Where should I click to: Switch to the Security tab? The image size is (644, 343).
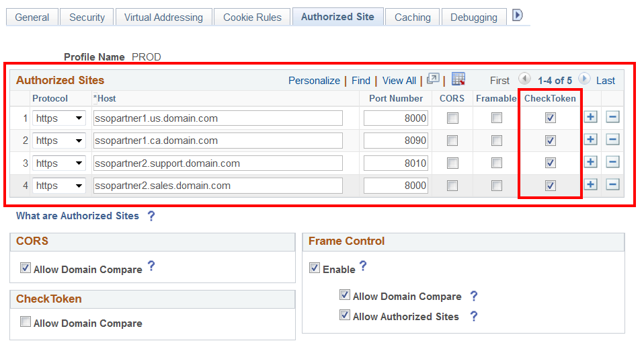pyautogui.click(x=87, y=17)
